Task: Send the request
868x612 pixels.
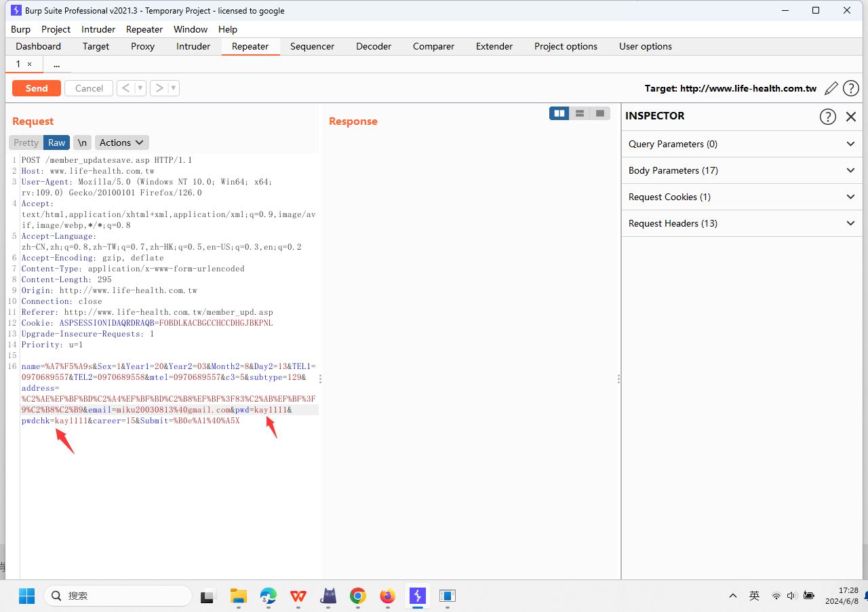Action: pyautogui.click(x=37, y=88)
